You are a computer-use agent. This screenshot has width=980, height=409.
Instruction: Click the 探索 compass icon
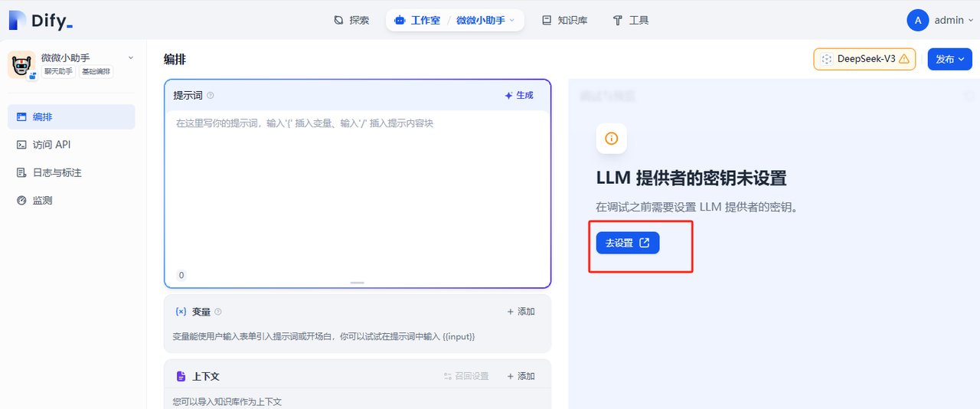(338, 21)
